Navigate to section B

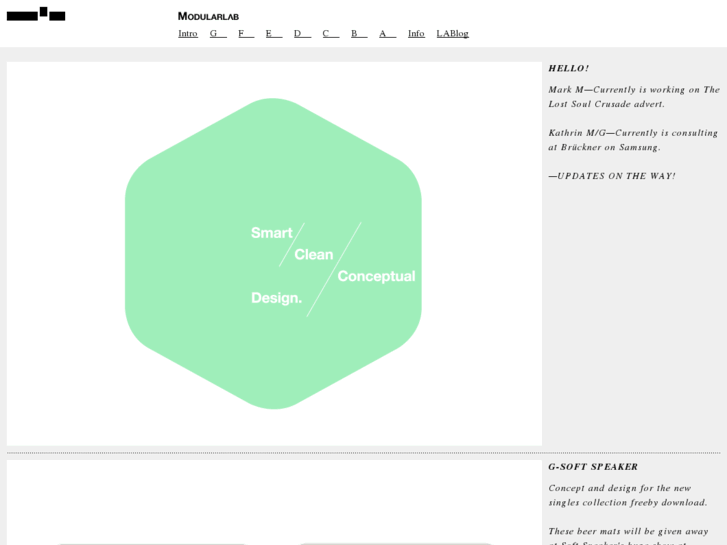click(359, 33)
